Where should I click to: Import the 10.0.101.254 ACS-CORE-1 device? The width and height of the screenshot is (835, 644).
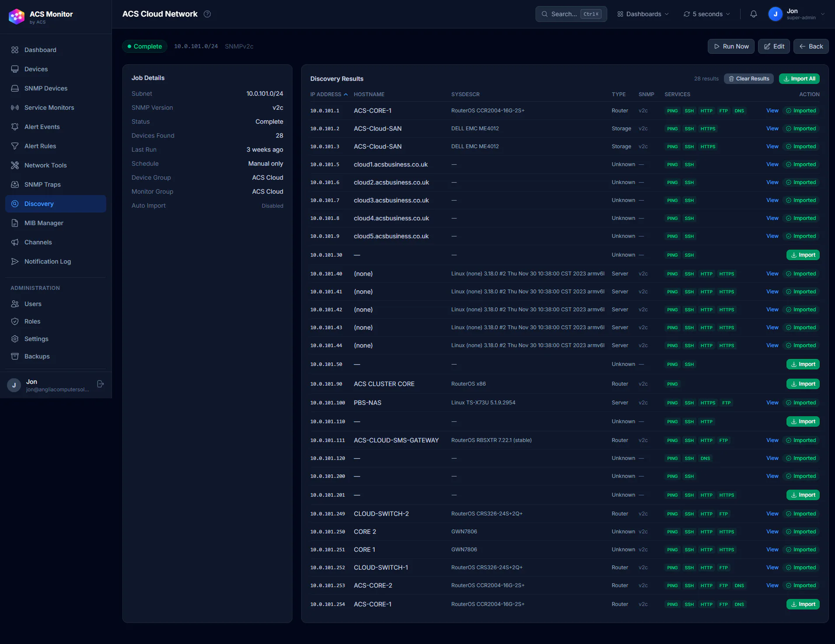(x=803, y=604)
